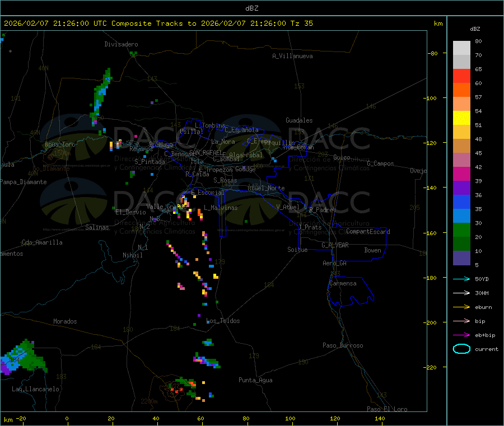
Task: Select the blue 36–35 dBZ swatch
Action: click(x=461, y=202)
